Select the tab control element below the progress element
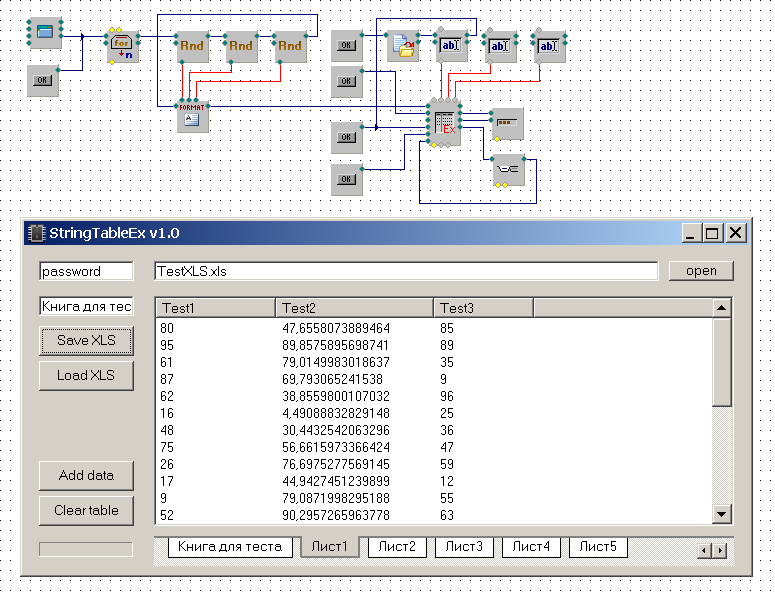The height and width of the screenshot is (599, 775). [509, 170]
